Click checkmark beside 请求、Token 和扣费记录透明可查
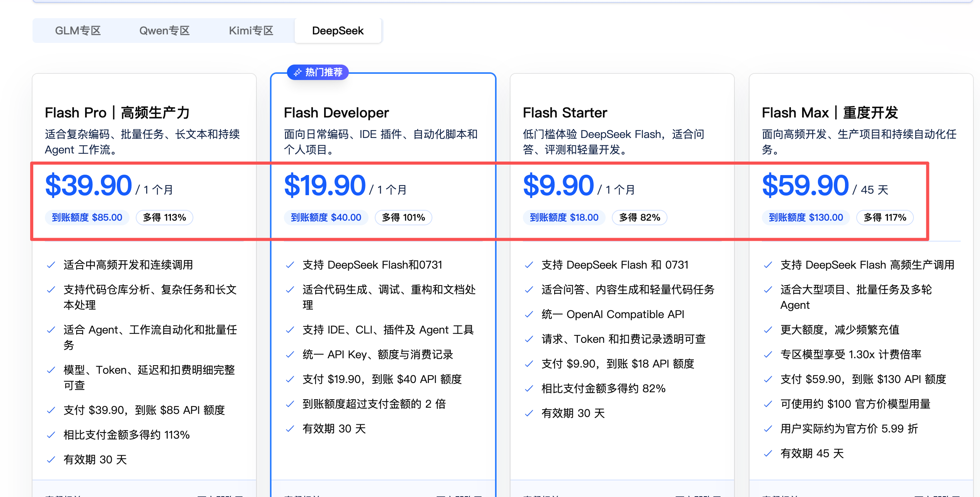Screen dimensions: 980x497 [529, 339]
